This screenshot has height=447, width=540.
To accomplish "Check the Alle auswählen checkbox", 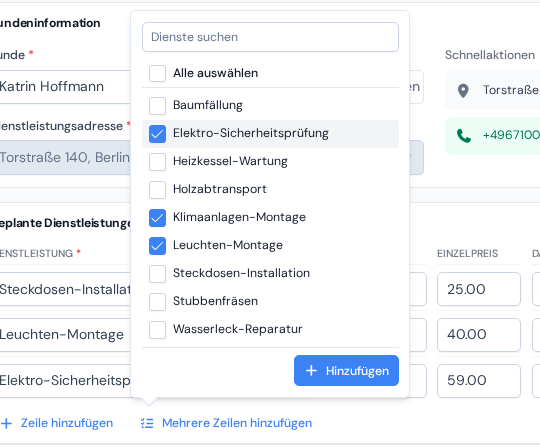I will point(157,73).
